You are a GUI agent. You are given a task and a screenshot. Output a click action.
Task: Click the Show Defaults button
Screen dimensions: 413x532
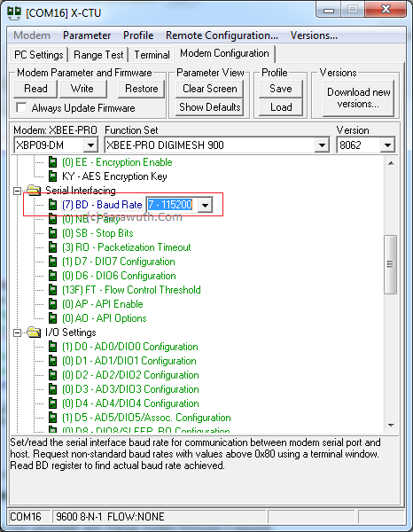[210, 107]
